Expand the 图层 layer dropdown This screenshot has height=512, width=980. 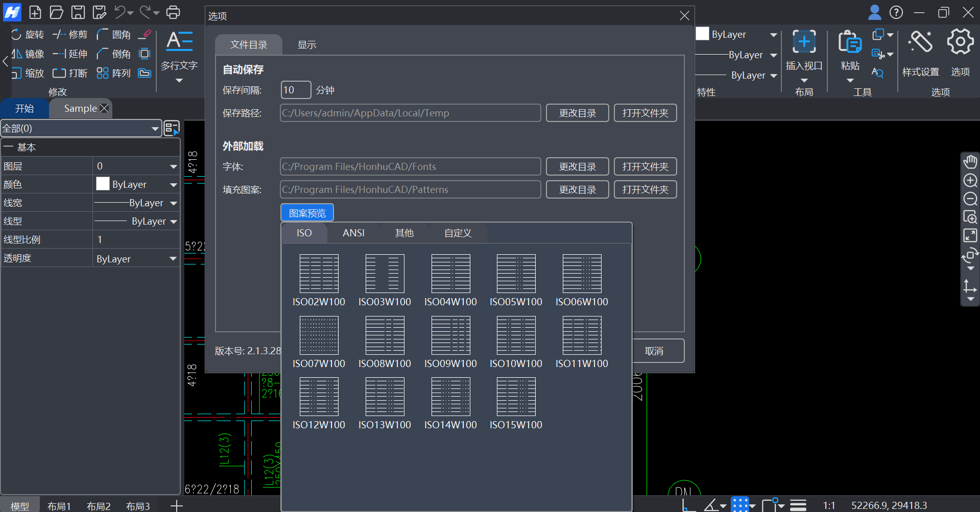pos(173,166)
